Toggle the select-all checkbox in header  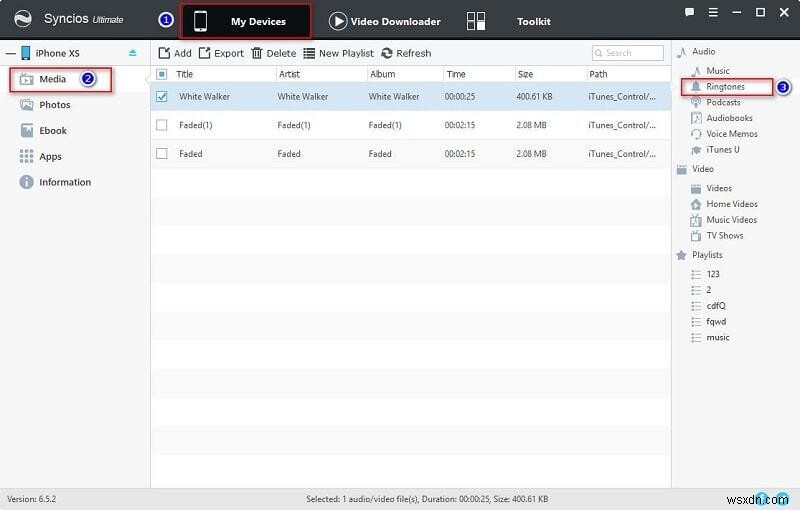[162, 74]
